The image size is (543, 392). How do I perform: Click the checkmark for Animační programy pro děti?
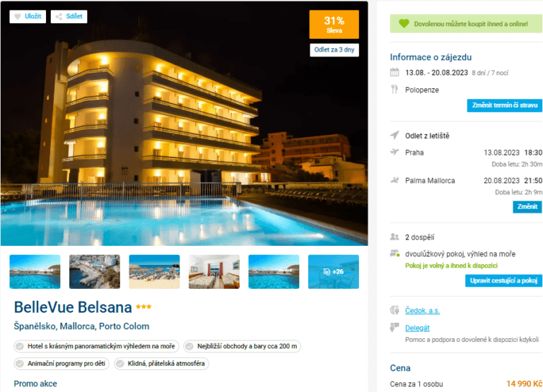20,364
